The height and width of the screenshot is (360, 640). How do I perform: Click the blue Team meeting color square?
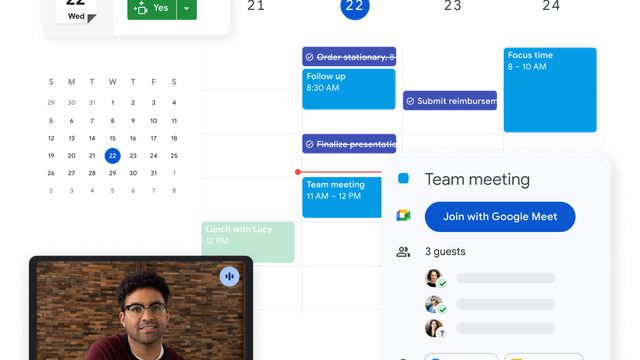click(403, 178)
